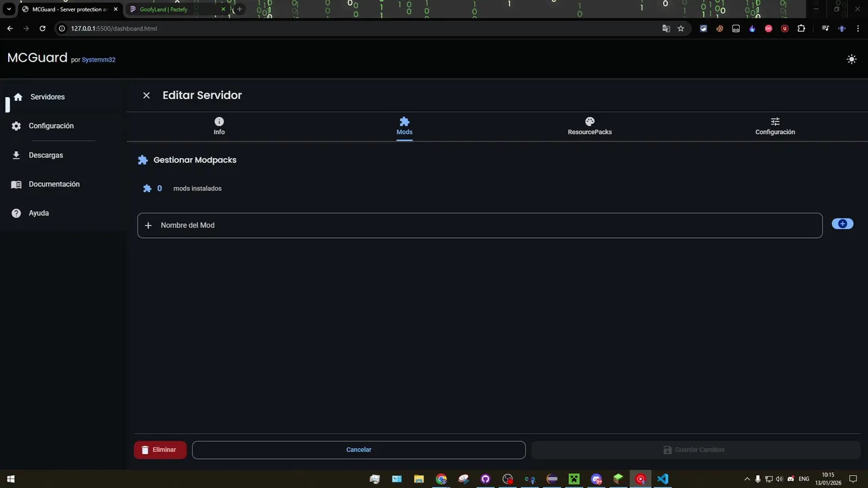This screenshot has height=488, width=868.
Task: Click the address bar URL
Action: click(114, 28)
